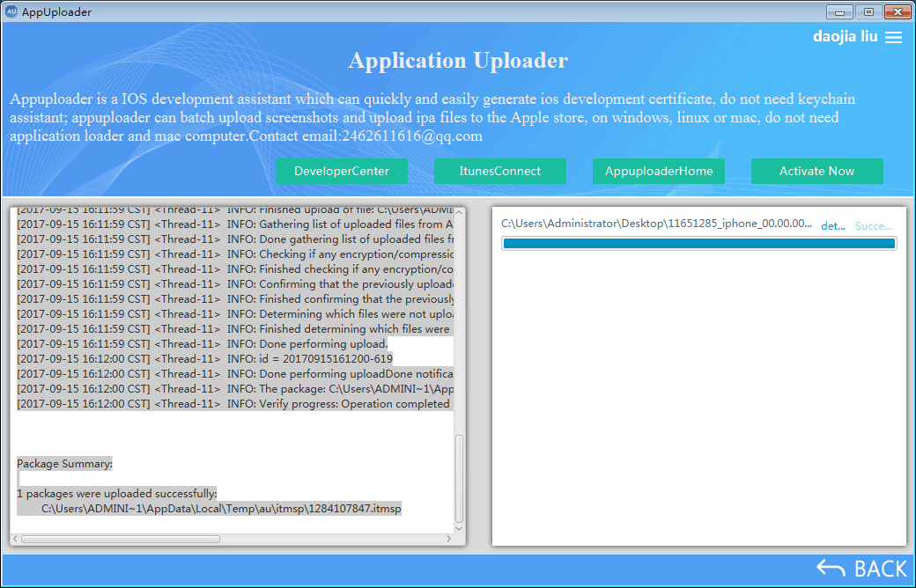This screenshot has height=588, width=916.
Task: Click '1 packages were uploaded successfully:' line
Action: 117,494
